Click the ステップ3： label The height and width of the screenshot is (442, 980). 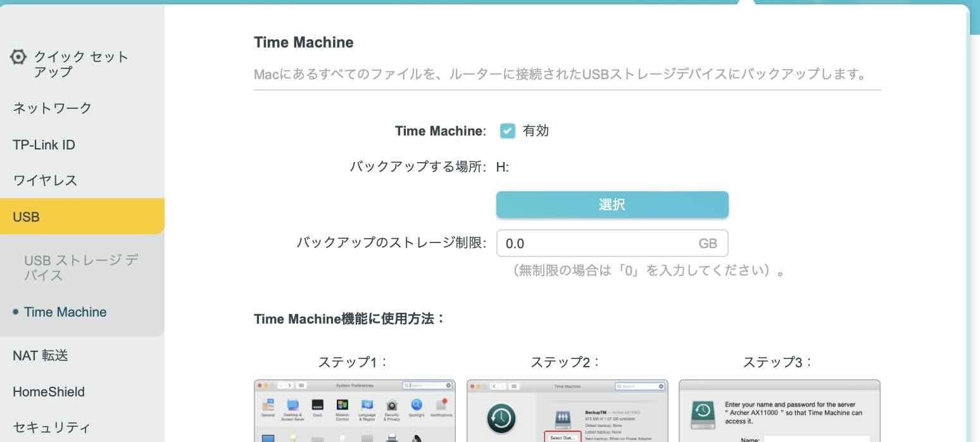[778, 362]
